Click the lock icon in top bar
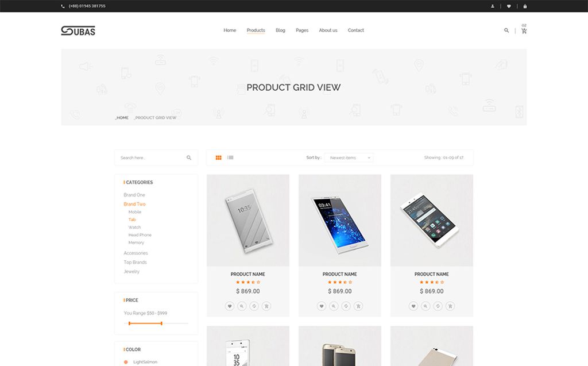 525,6
